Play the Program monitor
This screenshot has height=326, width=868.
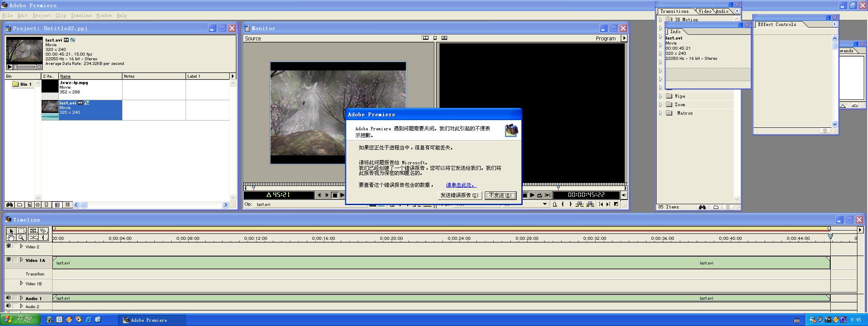532,195
